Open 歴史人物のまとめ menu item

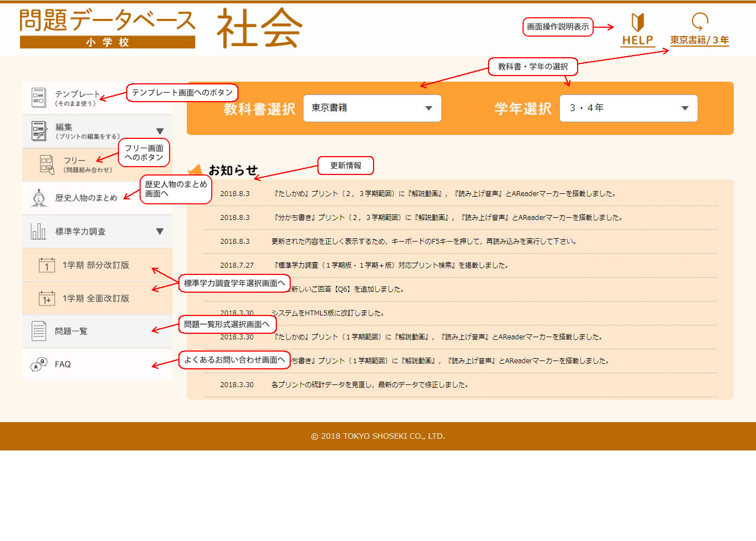[97, 198]
